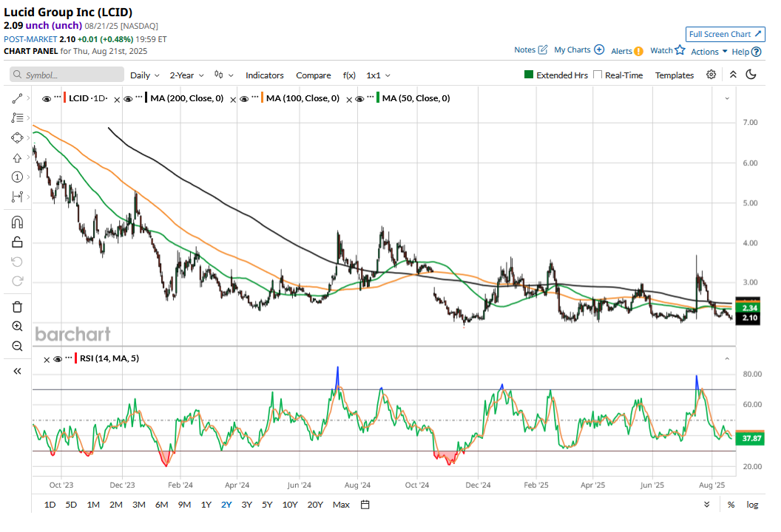This screenshot has width=781, height=532.
Task: Zoom in on the chart
Action: click(17, 327)
